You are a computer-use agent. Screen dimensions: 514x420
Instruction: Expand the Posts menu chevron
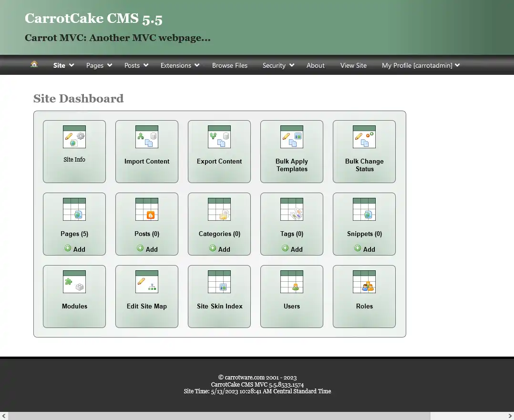click(146, 65)
